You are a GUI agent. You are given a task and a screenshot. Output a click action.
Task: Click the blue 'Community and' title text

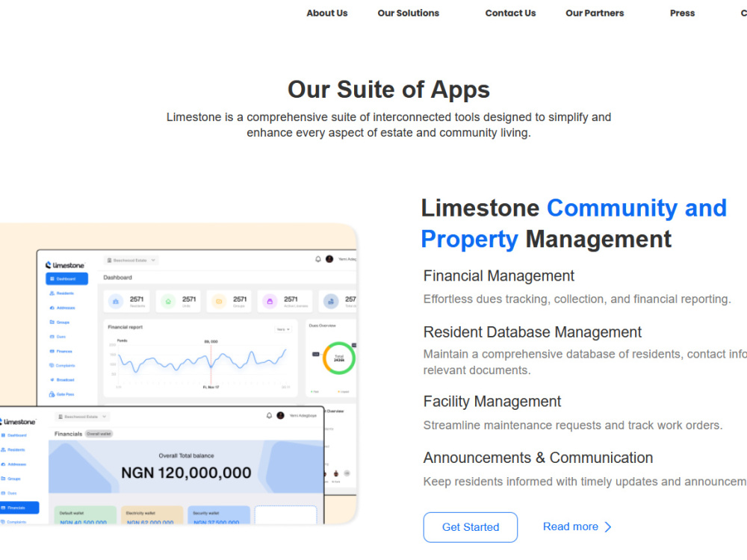(x=636, y=208)
